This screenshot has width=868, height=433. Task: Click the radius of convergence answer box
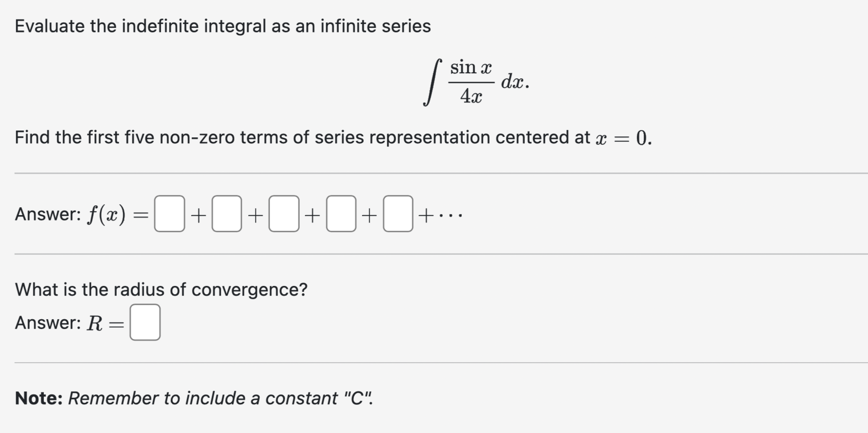point(145,322)
